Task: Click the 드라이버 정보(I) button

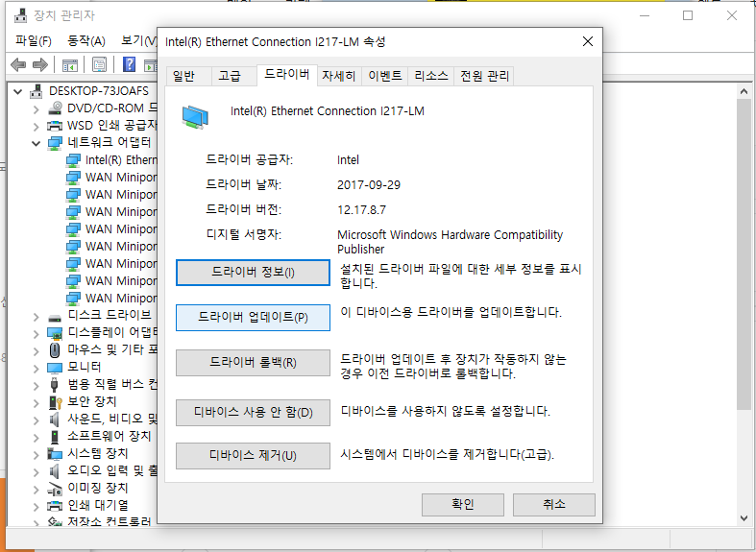Action: [254, 273]
